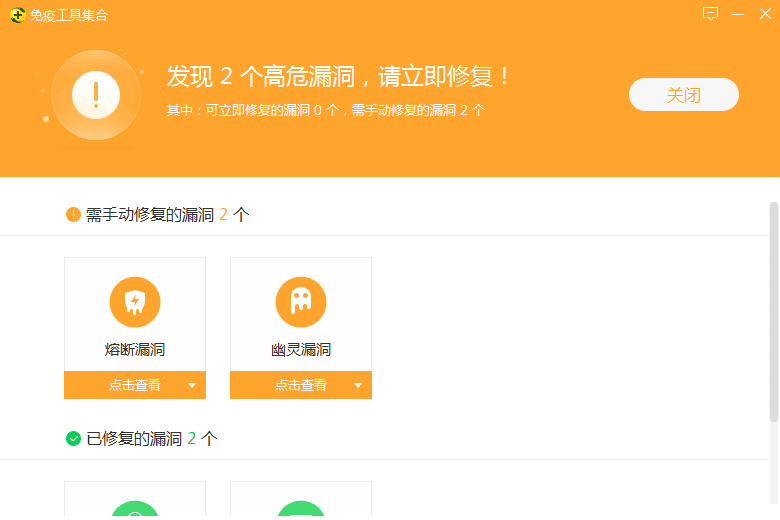Click the 熔断漏洞 label text
This screenshot has height=520, width=780.
(135, 349)
